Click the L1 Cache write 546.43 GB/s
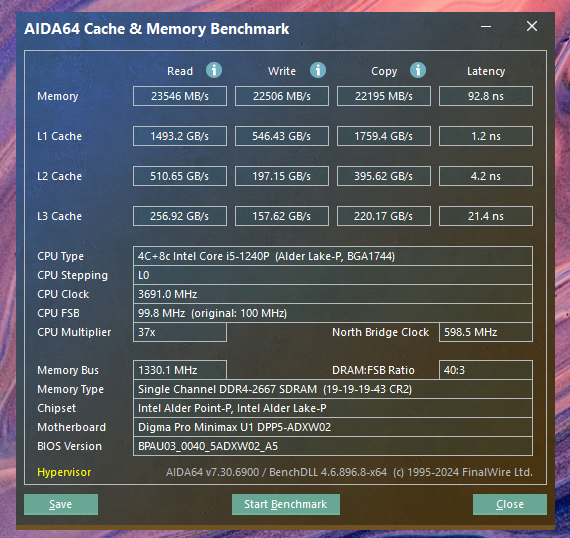The height and width of the screenshot is (538, 570). 282,136
